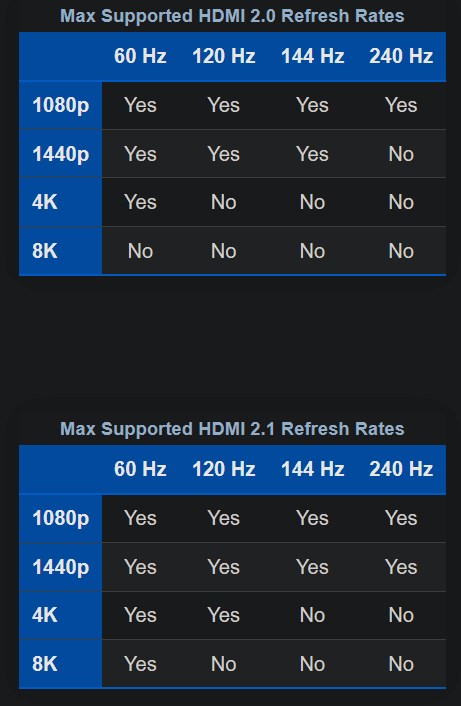This screenshot has height=706, width=461.
Task: Select 120 Hz header in HDMI 2.0 table
Action: pos(224,56)
